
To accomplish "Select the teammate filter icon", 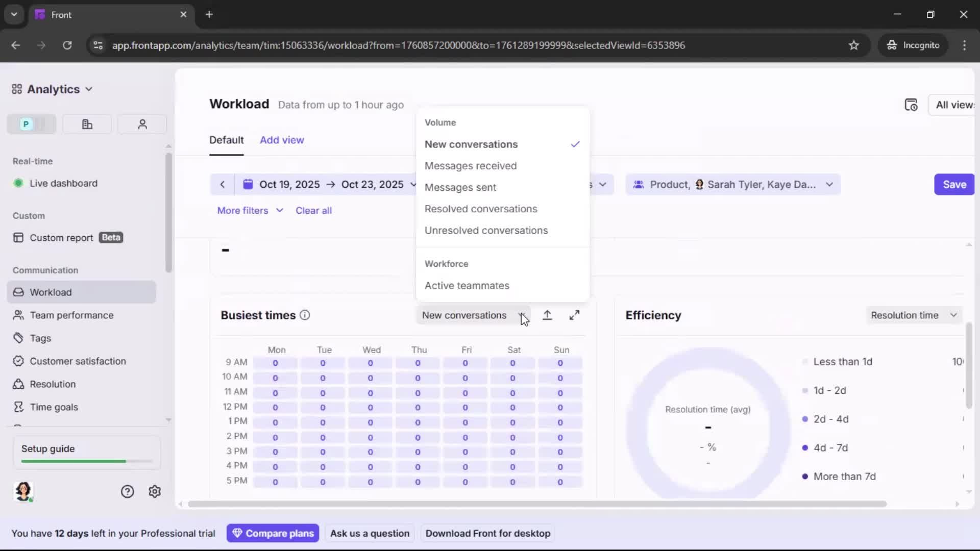I will (142, 124).
